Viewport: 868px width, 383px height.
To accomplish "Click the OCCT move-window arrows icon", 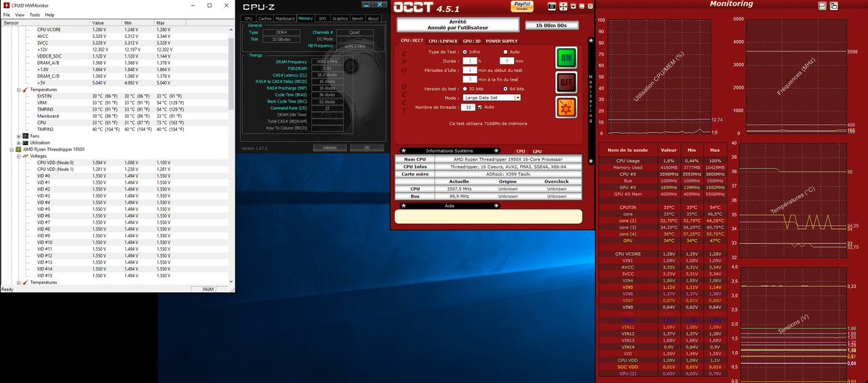I will pyautogui.click(x=564, y=6).
